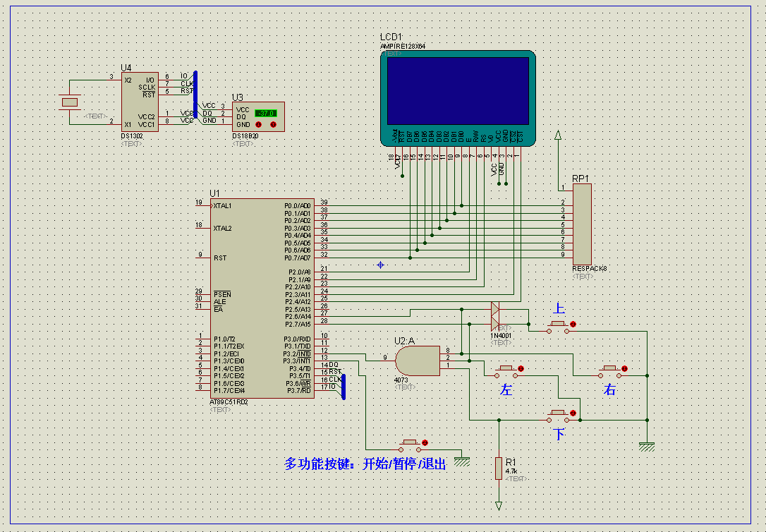
Task: Click the 右 button label character
Action: pyautogui.click(x=609, y=389)
